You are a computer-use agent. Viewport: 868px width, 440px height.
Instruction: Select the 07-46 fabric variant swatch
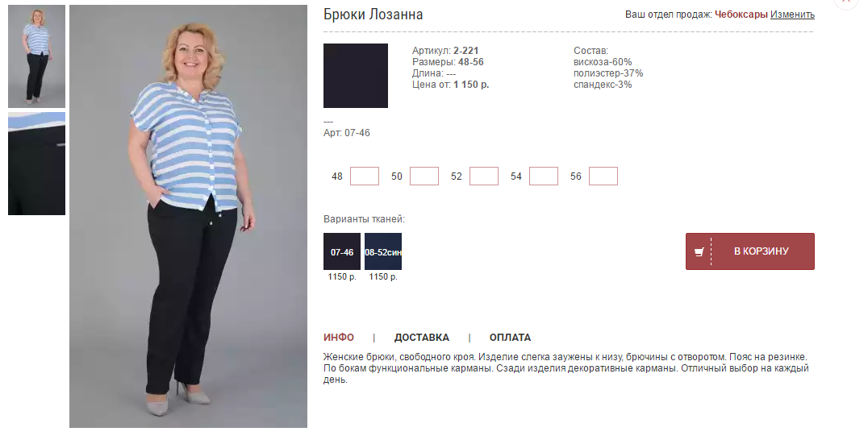click(342, 251)
